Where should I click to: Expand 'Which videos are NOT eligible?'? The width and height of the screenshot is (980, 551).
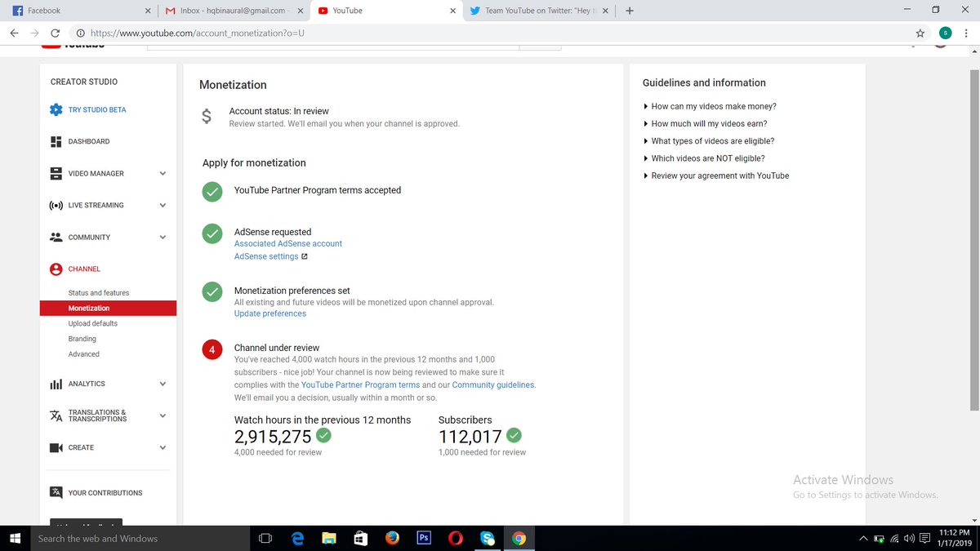click(x=704, y=158)
